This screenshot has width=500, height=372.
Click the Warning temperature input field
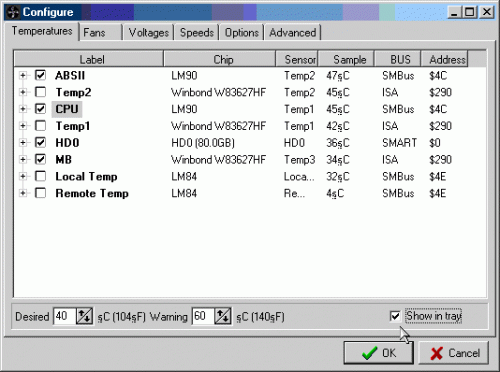click(203, 316)
